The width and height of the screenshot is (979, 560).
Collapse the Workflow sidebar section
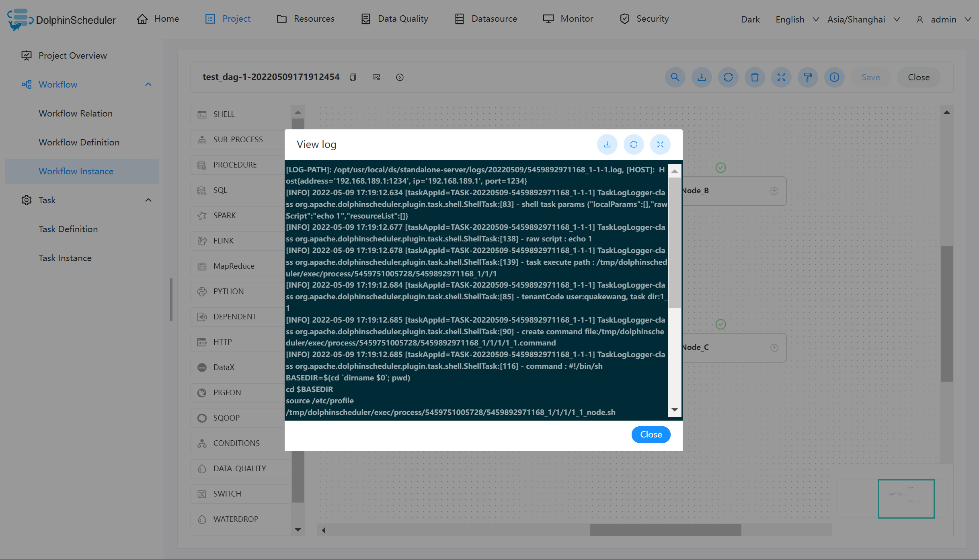click(x=148, y=84)
